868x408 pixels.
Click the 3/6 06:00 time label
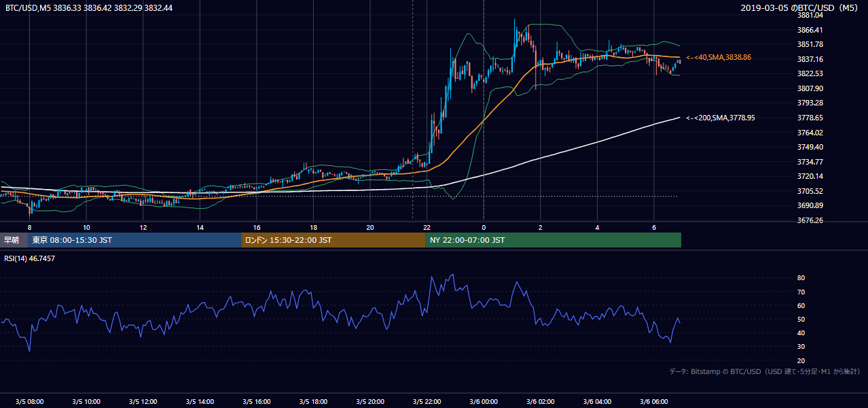click(653, 401)
